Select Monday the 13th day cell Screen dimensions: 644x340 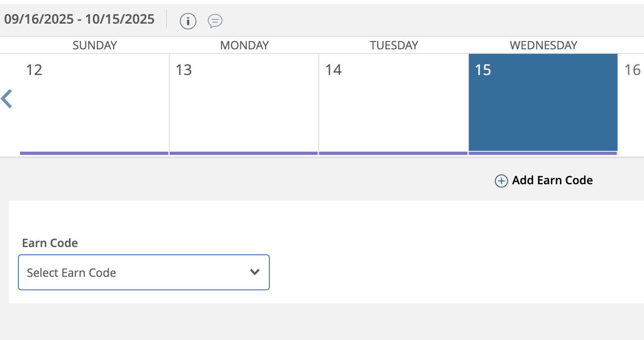(244, 102)
